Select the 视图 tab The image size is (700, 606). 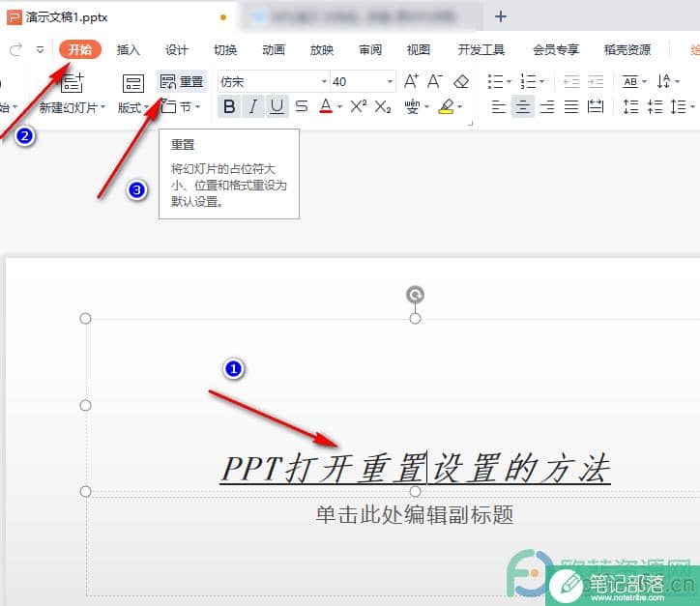click(x=419, y=49)
